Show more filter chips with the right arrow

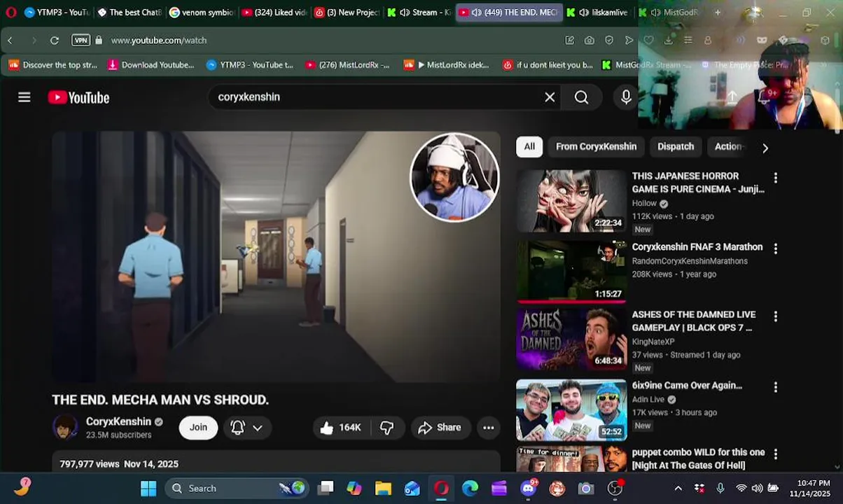point(765,148)
